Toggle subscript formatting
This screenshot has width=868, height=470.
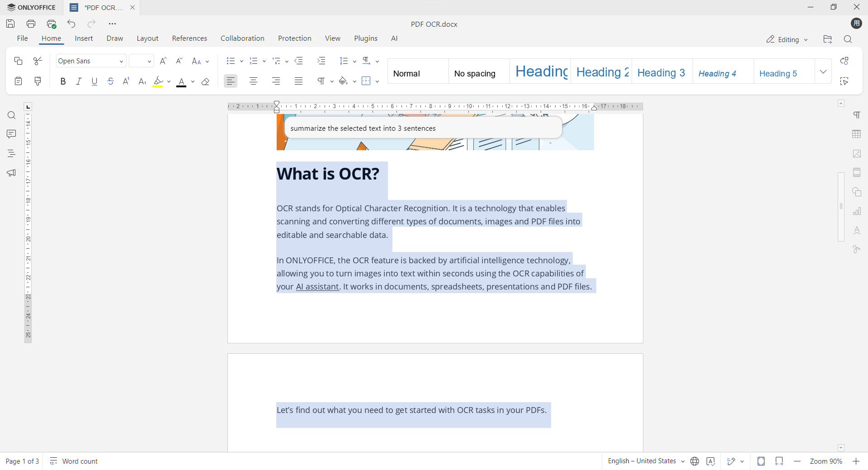pyautogui.click(x=142, y=81)
